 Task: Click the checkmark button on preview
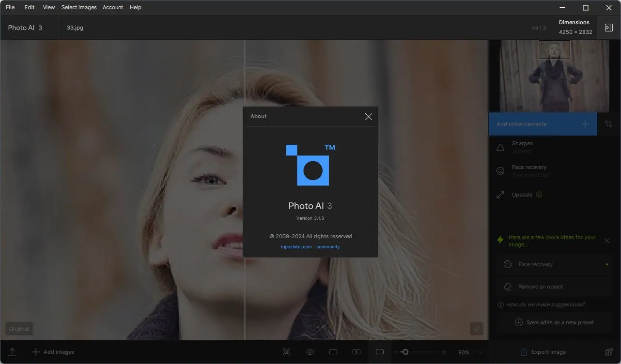coord(477,329)
